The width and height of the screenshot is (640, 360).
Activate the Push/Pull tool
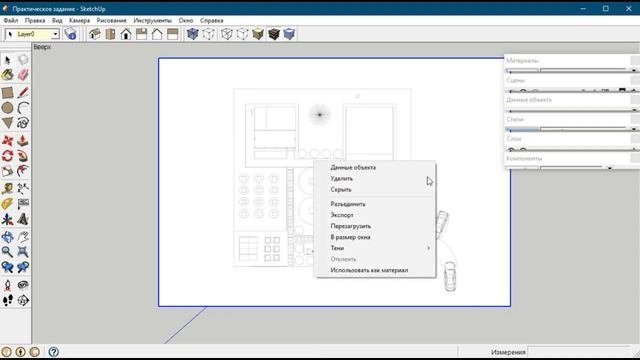pos(23,141)
